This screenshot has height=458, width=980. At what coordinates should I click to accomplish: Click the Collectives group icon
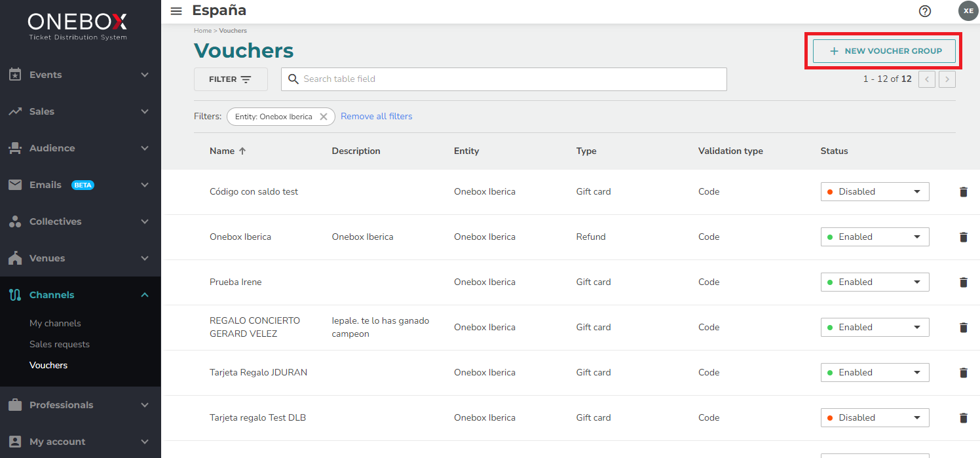(x=15, y=221)
